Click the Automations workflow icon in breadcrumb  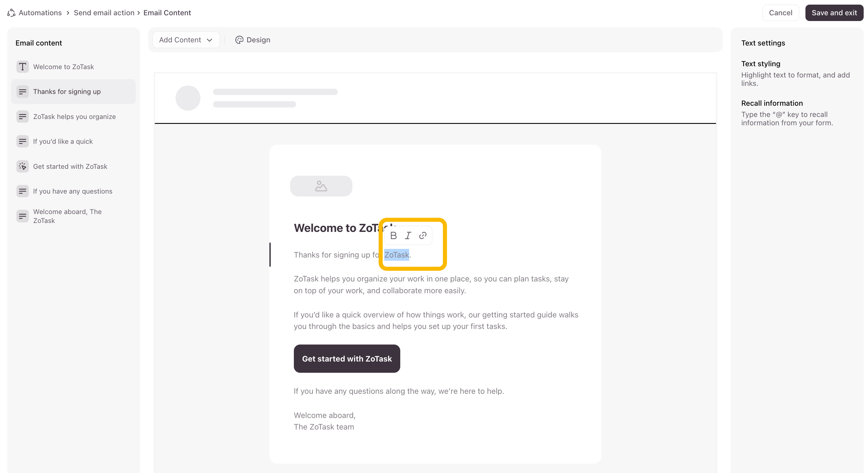pyautogui.click(x=12, y=13)
